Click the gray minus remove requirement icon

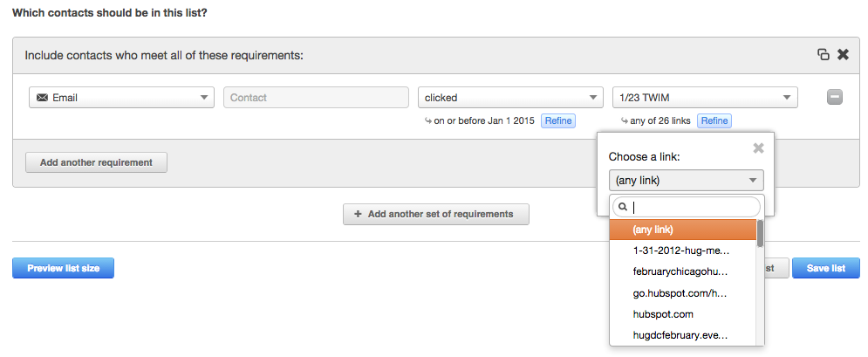click(835, 98)
